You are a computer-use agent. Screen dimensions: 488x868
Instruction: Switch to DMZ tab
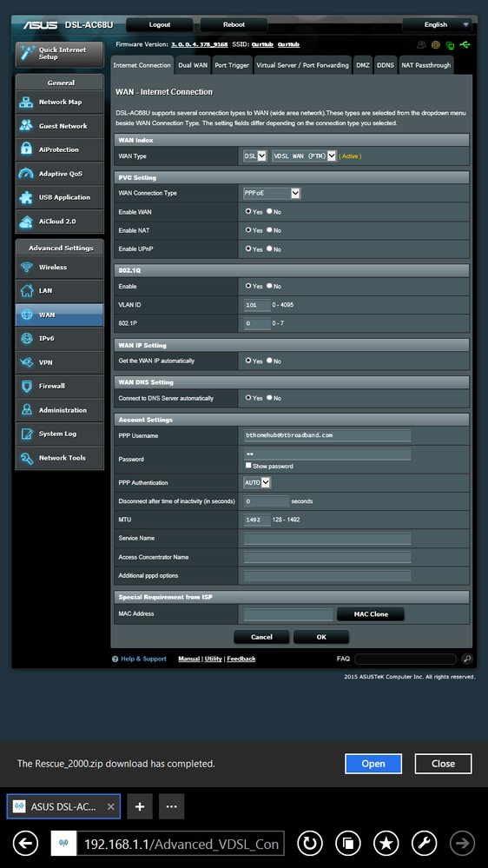363,65
